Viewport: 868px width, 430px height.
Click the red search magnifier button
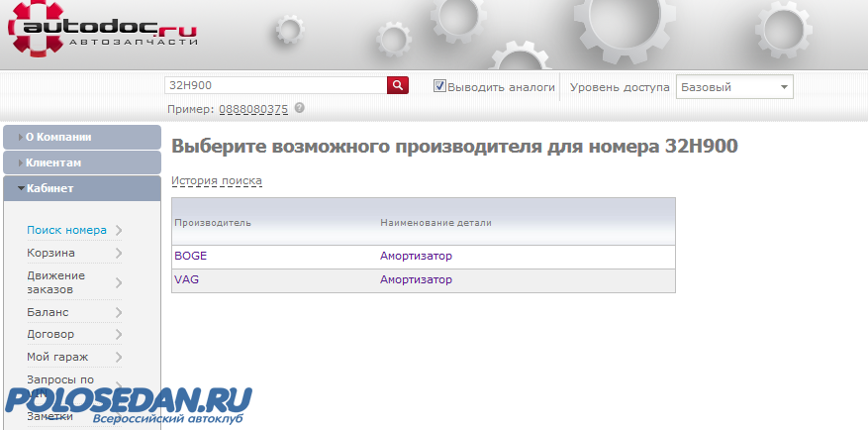tap(398, 86)
